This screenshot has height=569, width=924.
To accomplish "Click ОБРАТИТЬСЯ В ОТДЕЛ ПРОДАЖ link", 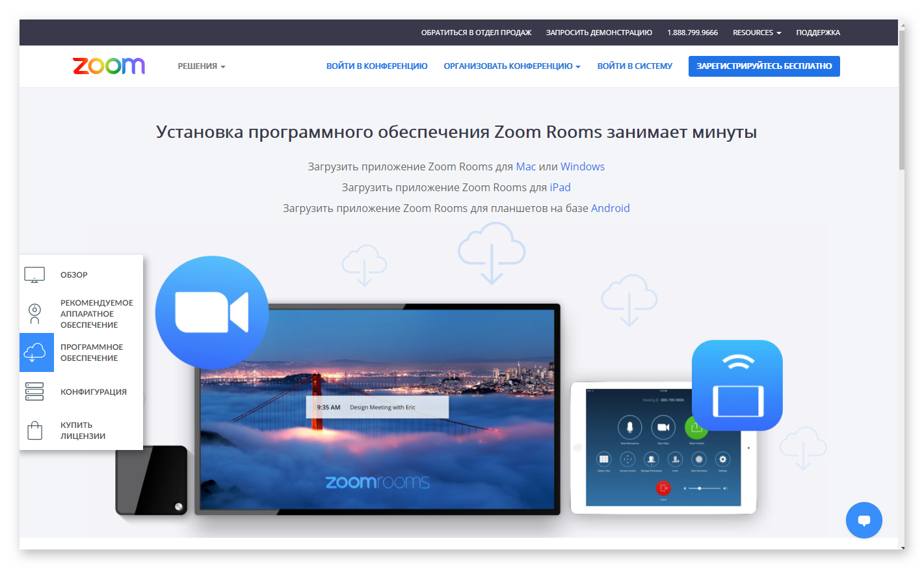I will click(476, 33).
